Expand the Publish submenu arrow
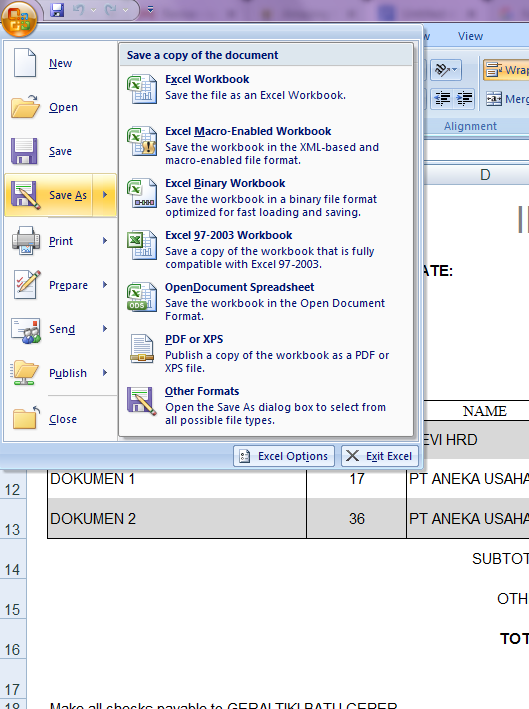The image size is (529, 709). pyautogui.click(x=105, y=373)
